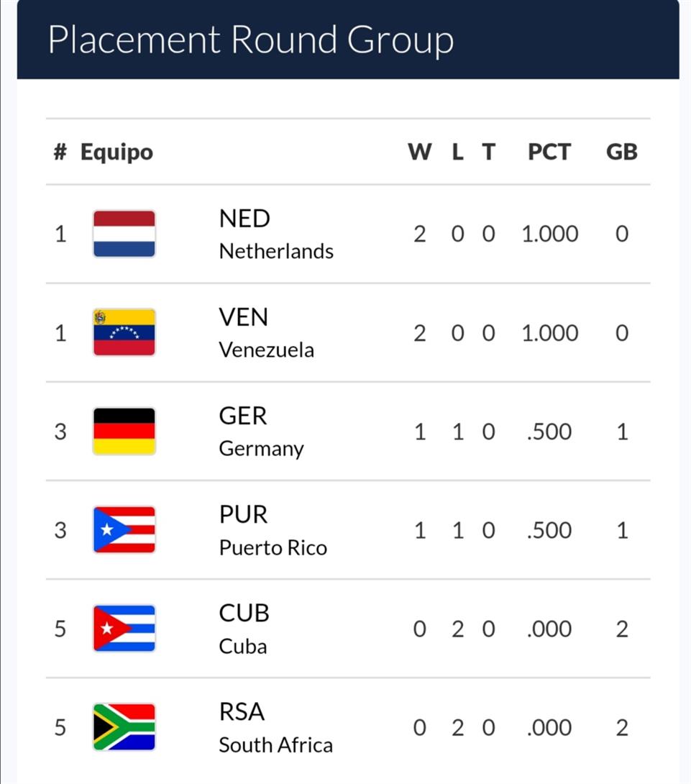The image size is (691, 784).
Task: Click the PCT column header
Action: (549, 152)
